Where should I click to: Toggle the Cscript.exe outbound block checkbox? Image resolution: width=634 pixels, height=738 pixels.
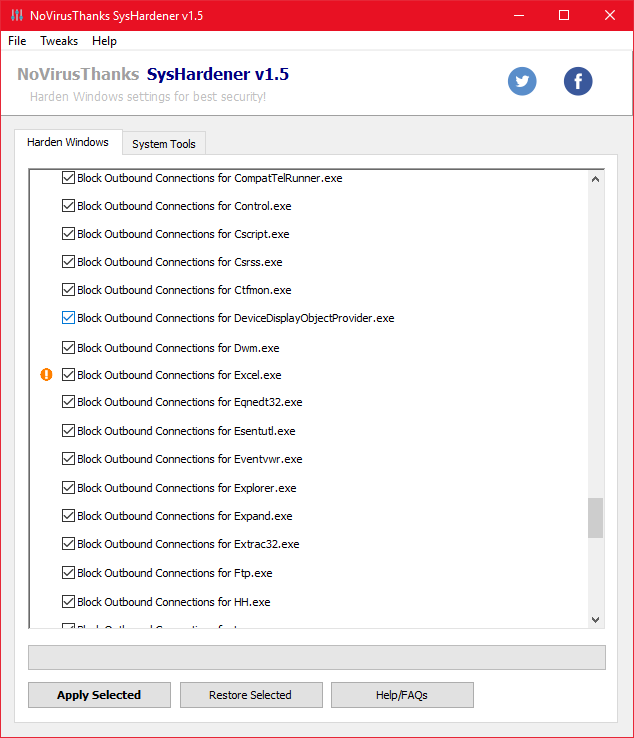pyautogui.click(x=68, y=234)
